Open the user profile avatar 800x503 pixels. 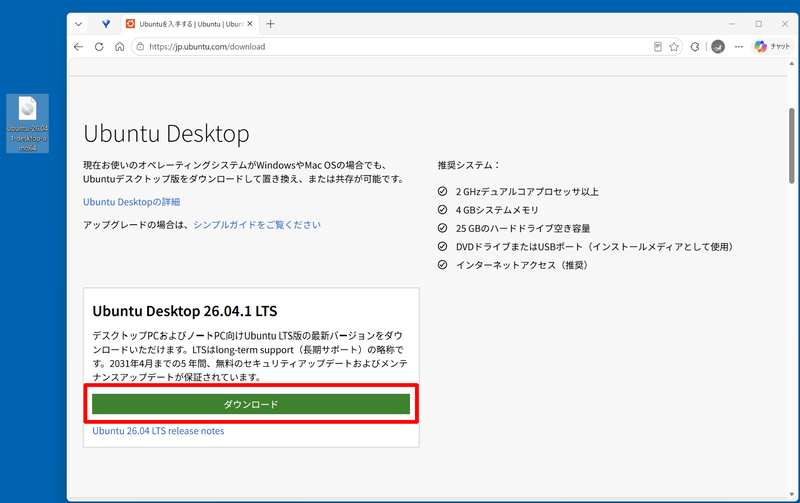[x=718, y=46]
